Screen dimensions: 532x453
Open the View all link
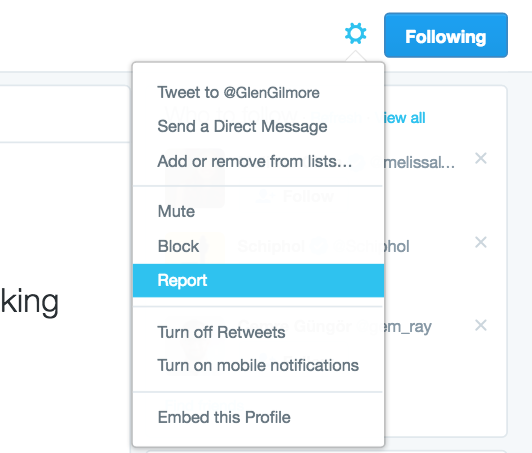(402, 118)
